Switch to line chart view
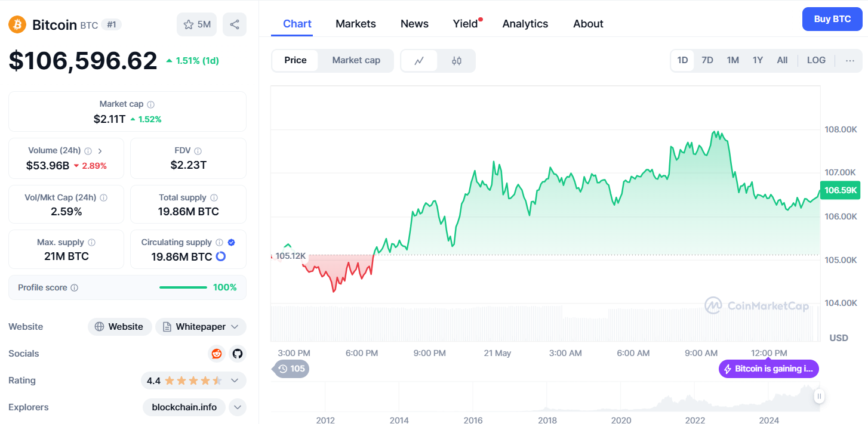 (419, 60)
